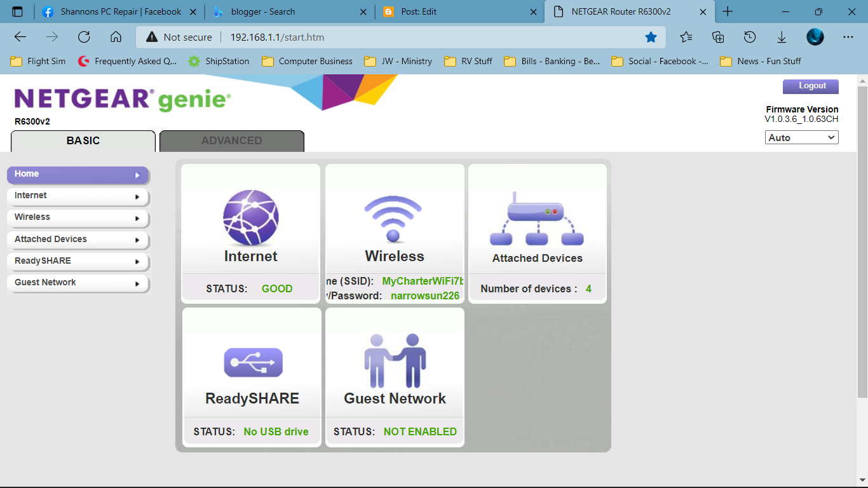This screenshot has height=488, width=868.
Task: Click the NETGEAR genie logo
Action: [x=122, y=100]
